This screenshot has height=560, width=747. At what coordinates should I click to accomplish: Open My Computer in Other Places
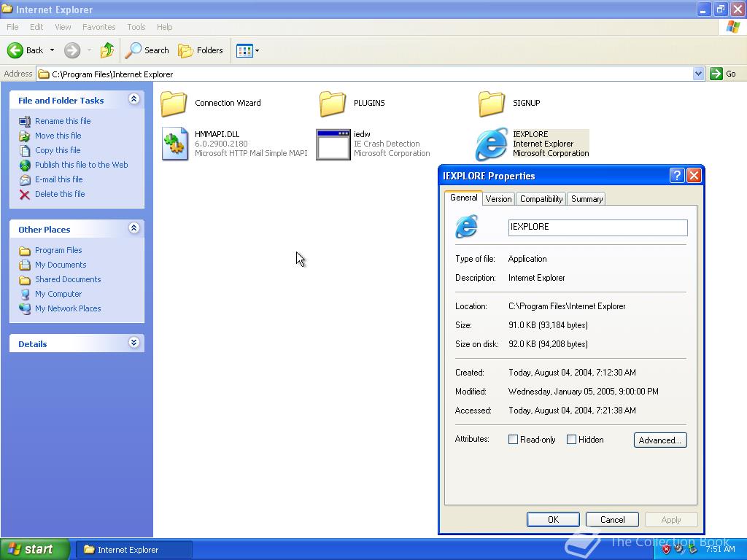(58, 294)
